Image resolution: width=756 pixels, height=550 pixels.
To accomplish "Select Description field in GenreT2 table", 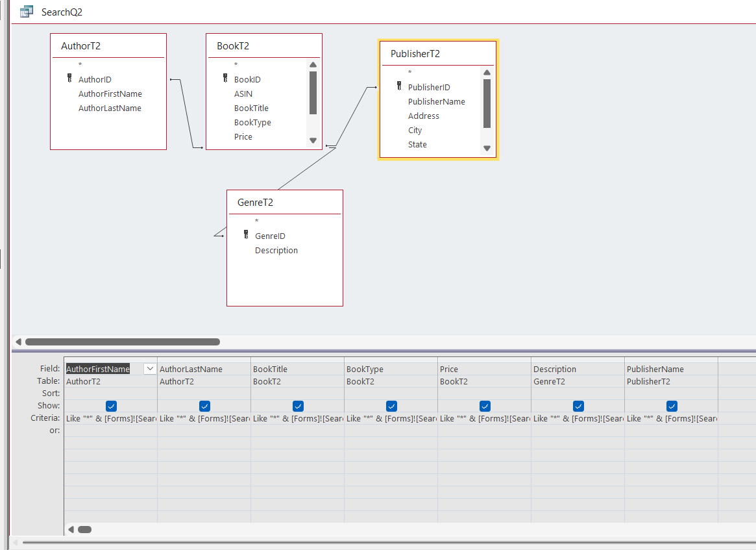I will point(276,251).
